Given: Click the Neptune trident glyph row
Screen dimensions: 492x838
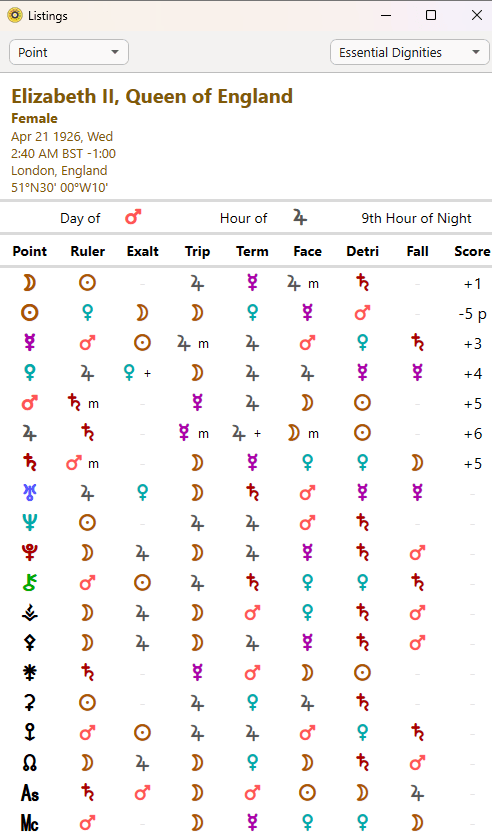Looking at the screenshot, I should point(246,522).
